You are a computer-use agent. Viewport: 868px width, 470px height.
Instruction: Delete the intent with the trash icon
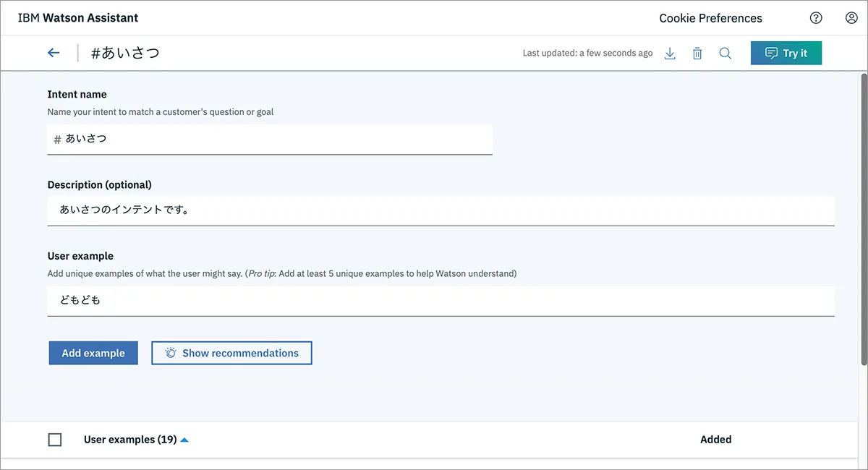[x=697, y=54]
